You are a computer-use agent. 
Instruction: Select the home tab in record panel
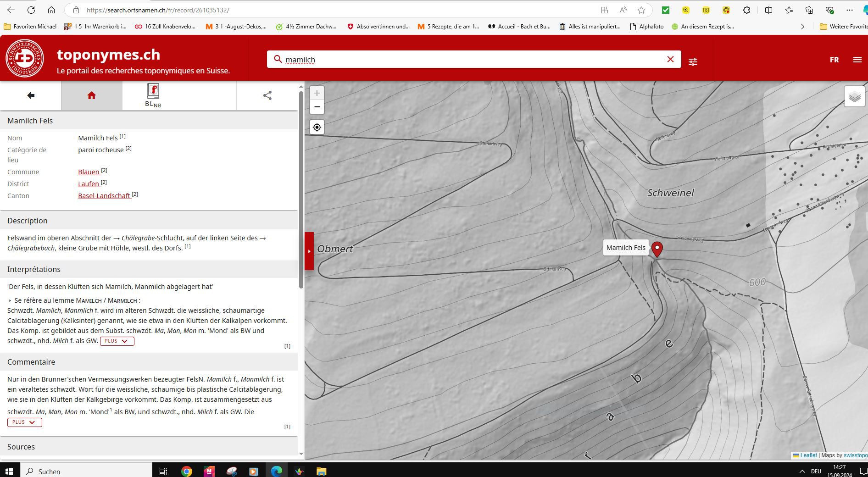(x=92, y=95)
